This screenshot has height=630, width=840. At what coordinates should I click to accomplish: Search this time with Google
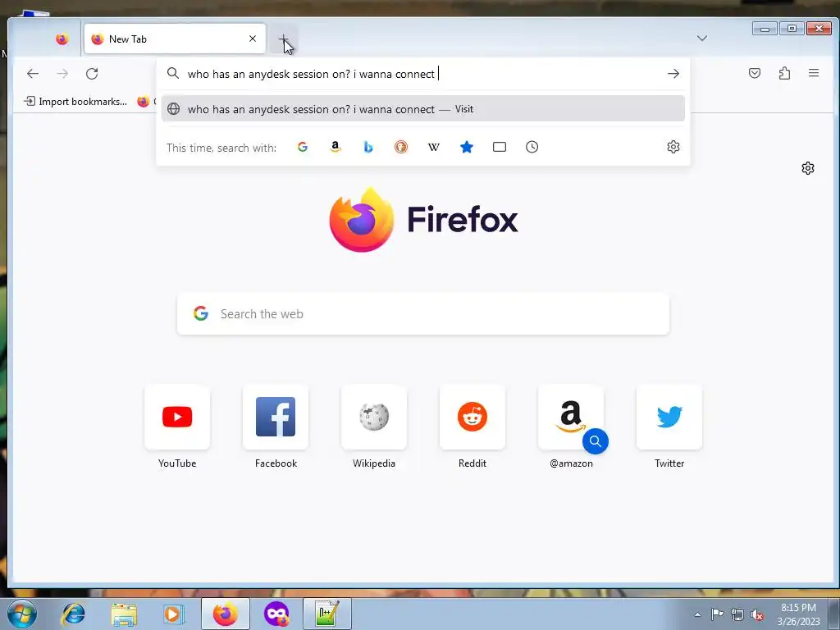[x=303, y=147]
